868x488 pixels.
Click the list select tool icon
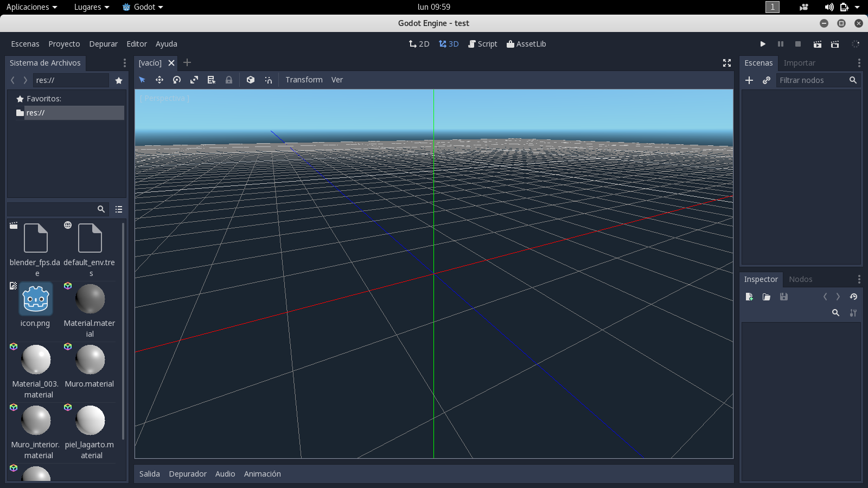click(x=212, y=80)
